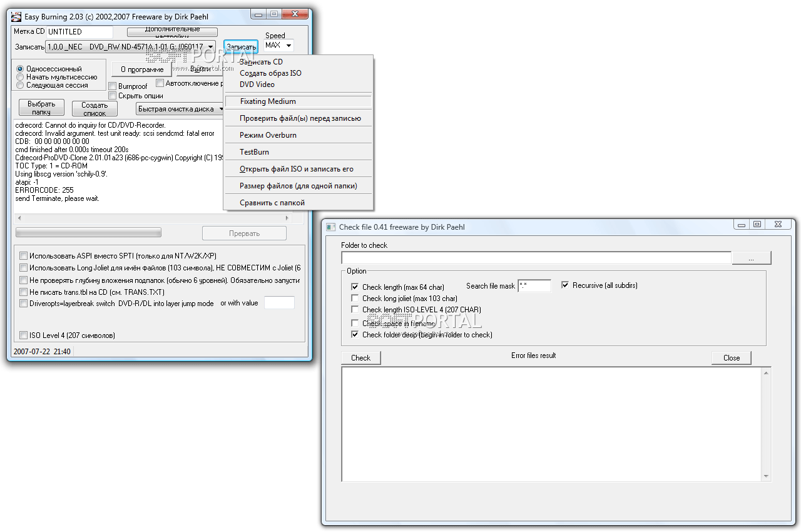The width and height of the screenshot is (801, 532).
Task: Select Режим Overburn menu item
Action: click(x=268, y=135)
